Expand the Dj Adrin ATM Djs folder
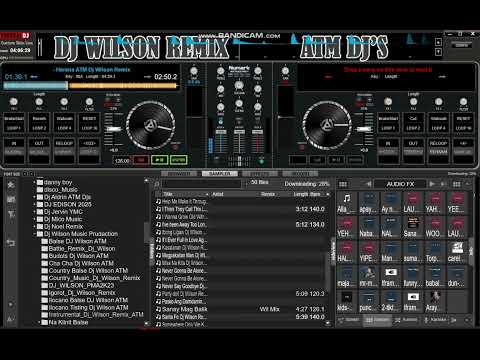This screenshot has height=360, width=480. click(x=34, y=197)
